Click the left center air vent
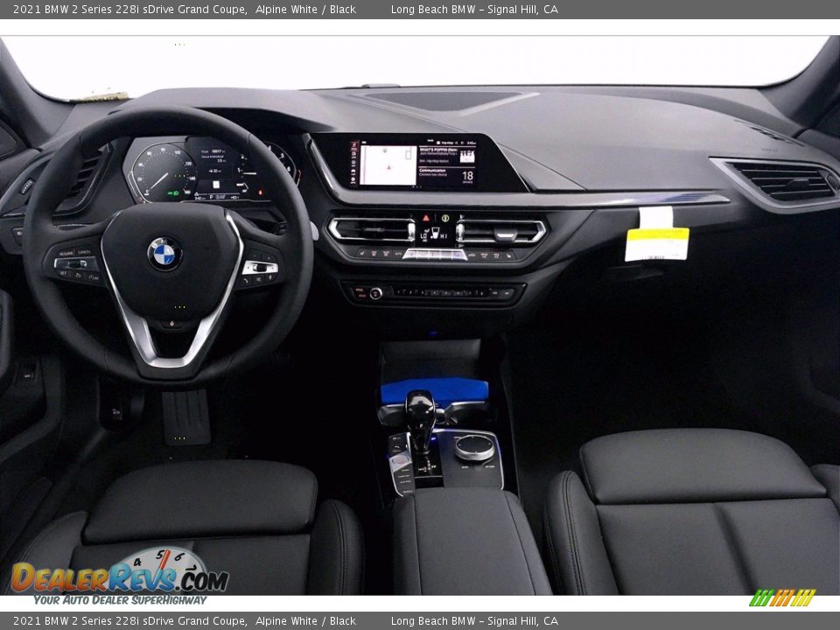The image size is (840, 630). 371,230
